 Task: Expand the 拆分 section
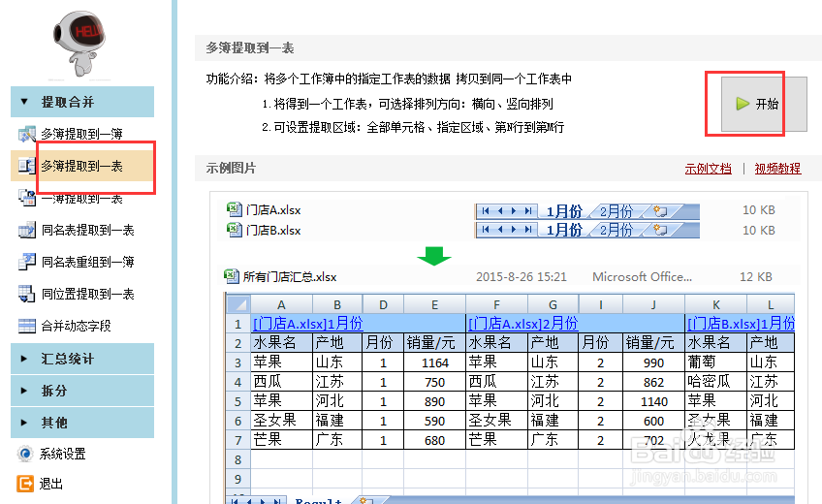[82, 391]
